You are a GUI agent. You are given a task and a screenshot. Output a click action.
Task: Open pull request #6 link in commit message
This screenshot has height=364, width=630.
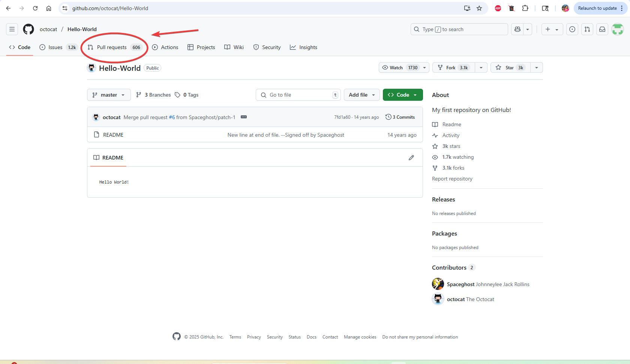[172, 117]
